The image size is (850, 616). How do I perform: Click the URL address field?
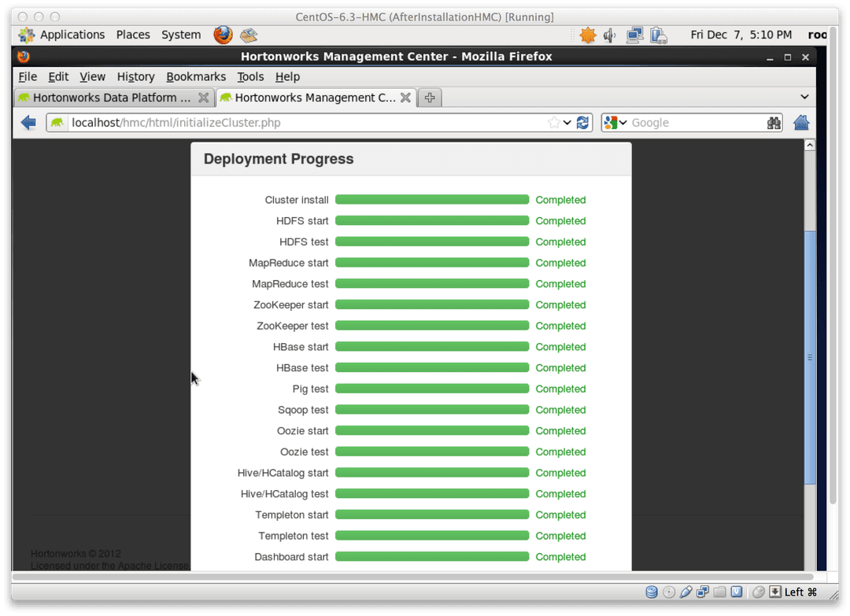click(x=307, y=123)
